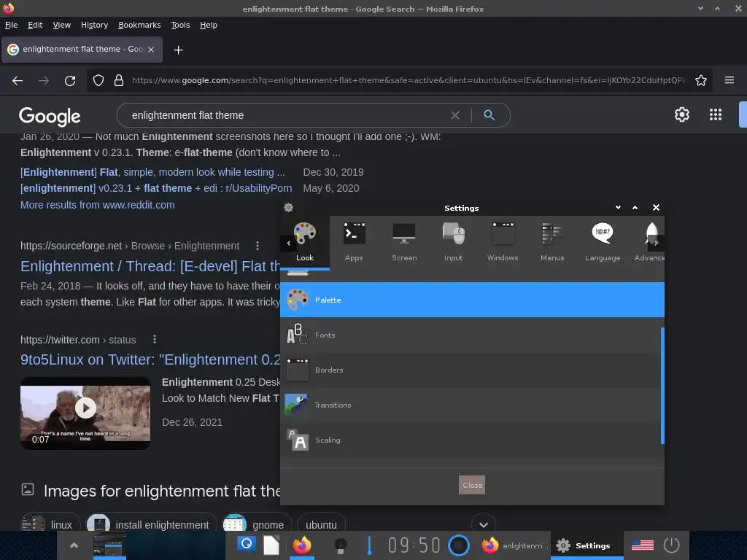The width and height of the screenshot is (747, 560).
Task: Open the Input settings category
Action: pyautogui.click(x=453, y=242)
